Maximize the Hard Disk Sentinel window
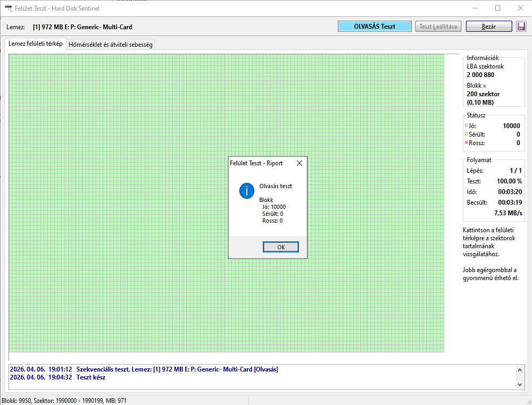This screenshot has height=405, width=532. 498,8
